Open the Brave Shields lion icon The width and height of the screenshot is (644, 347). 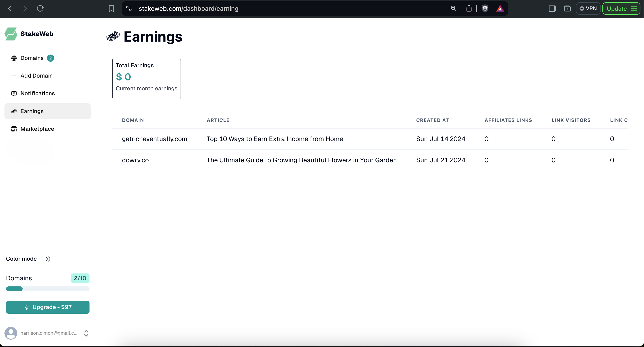pos(485,9)
